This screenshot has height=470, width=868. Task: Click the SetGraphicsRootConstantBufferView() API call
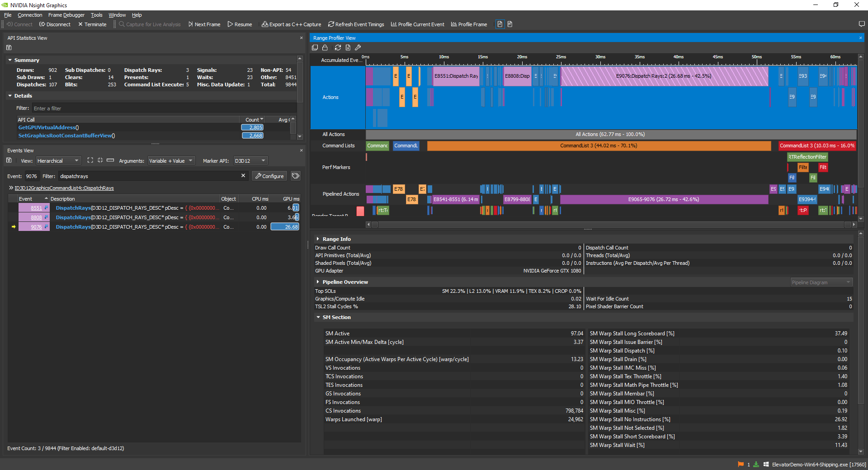point(66,136)
